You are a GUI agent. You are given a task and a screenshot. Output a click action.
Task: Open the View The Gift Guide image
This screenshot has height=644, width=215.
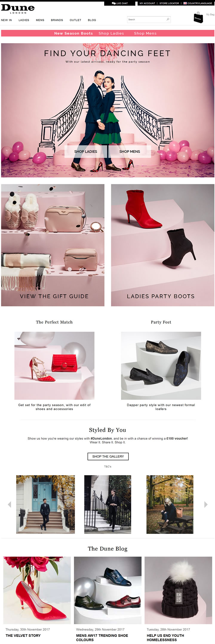(x=53, y=245)
